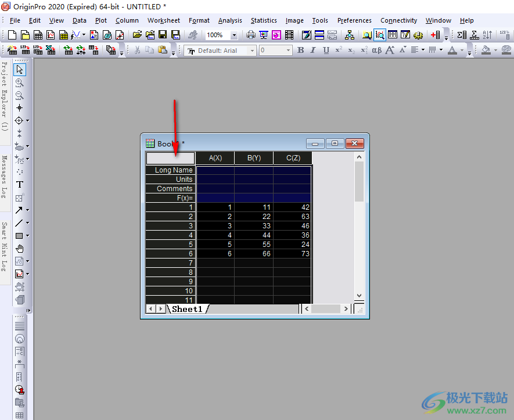The height and width of the screenshot is (420, 514).
Task: Open the Preferences menu
Action: click(354, 20)
